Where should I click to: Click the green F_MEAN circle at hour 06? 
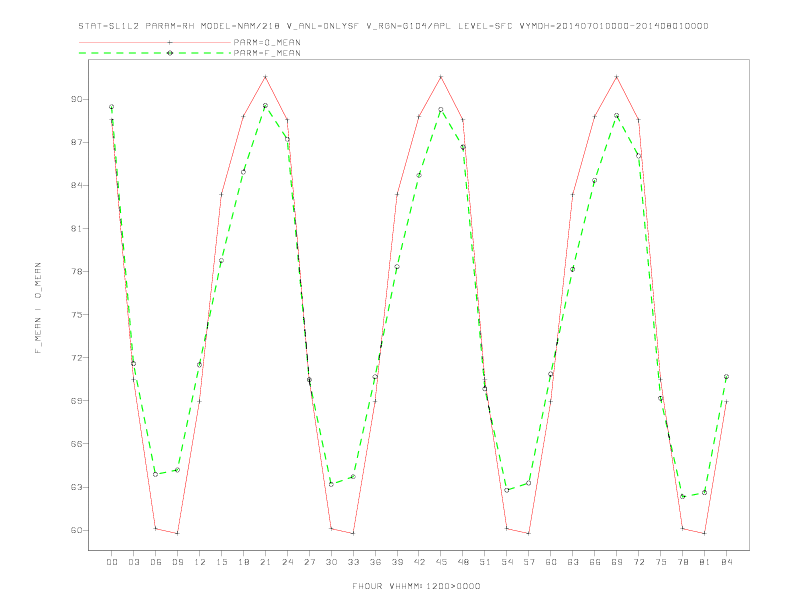(156, 474)
